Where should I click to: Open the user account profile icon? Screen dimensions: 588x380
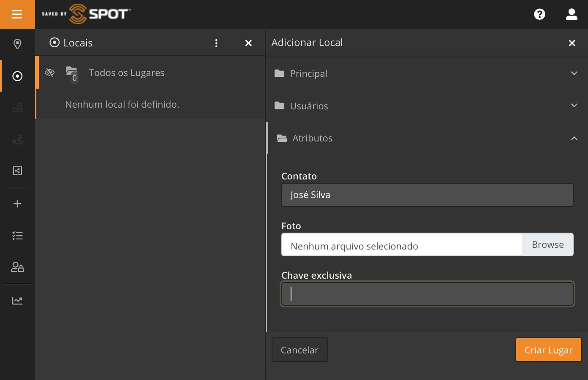click(572, 14)
